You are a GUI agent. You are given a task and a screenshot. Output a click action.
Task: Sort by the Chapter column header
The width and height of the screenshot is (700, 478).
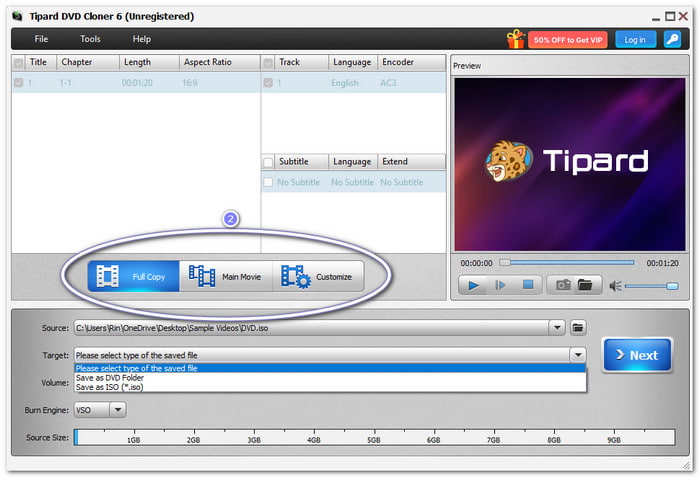pos(88,62)
